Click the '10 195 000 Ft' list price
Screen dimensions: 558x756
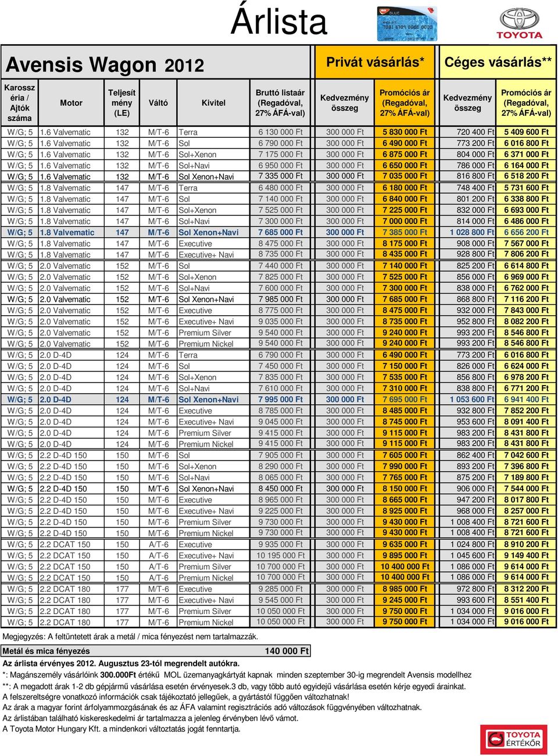tap(281, 555)
